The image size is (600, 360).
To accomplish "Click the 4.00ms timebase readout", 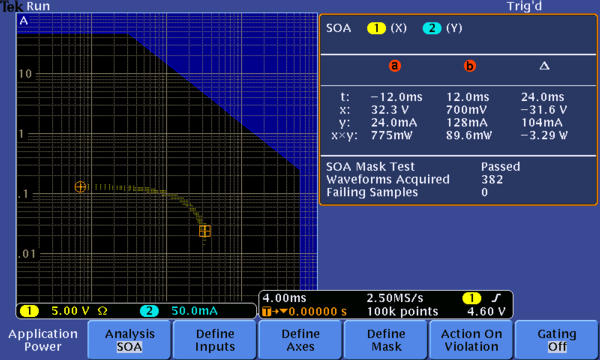I will 284,298.
